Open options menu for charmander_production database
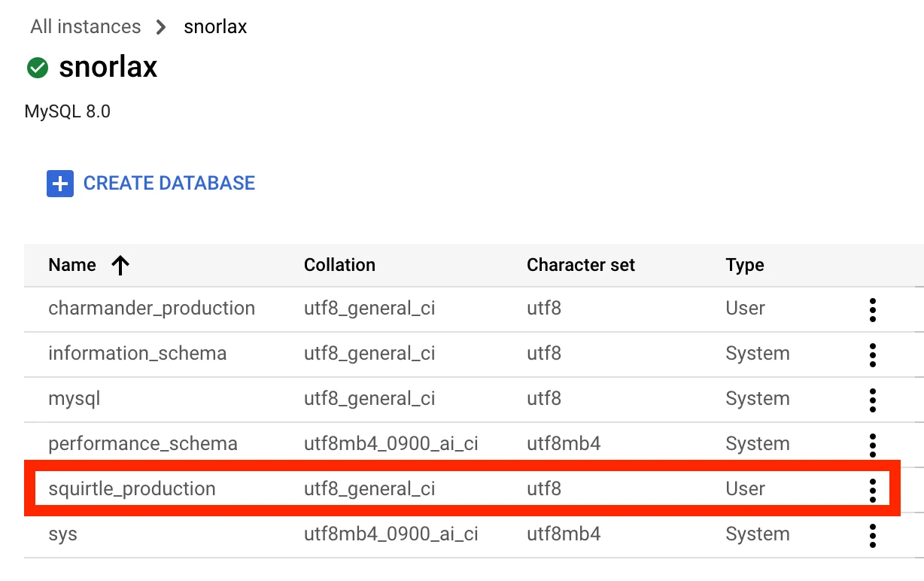The image size is (924, 581). [872, 309]
